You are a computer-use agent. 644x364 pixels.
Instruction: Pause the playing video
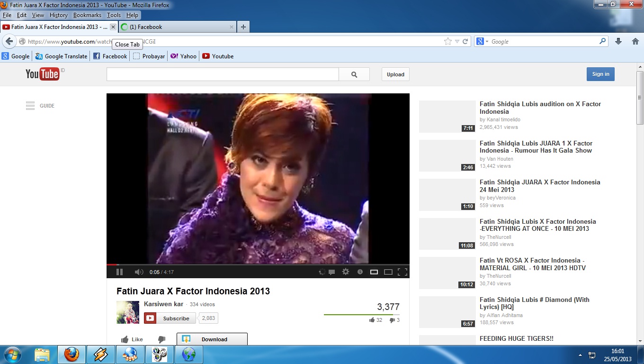coord(119,272)
